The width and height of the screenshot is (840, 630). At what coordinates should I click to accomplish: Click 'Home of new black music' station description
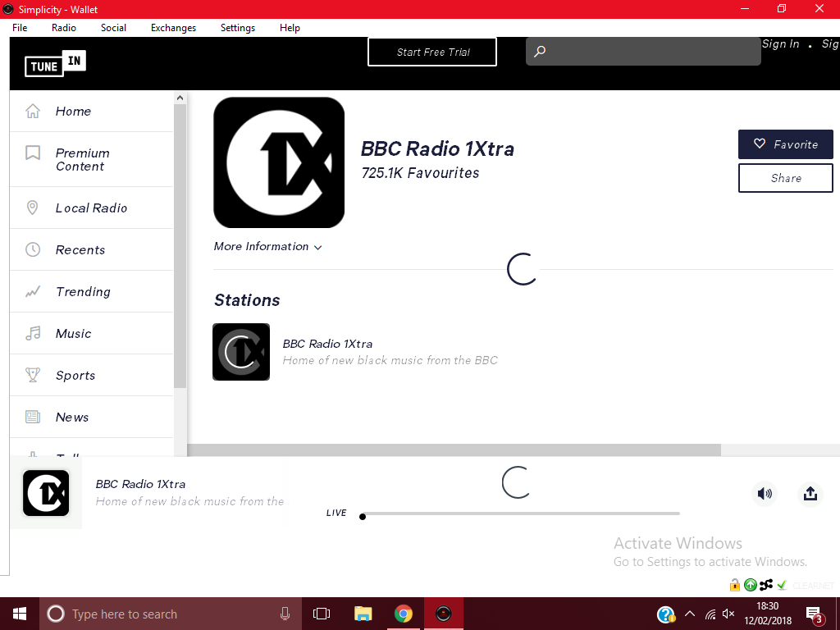coord(390,360)
